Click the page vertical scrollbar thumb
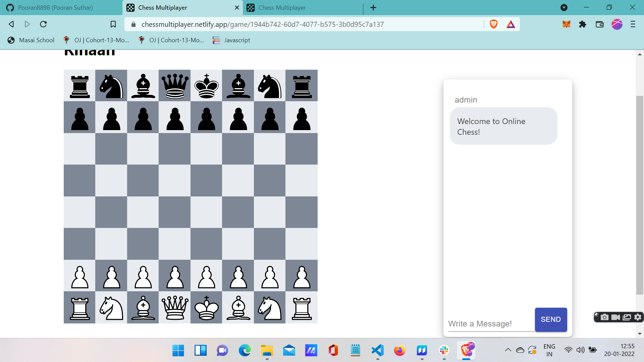Screen dimensions: 644x362 tap(640, 194)
